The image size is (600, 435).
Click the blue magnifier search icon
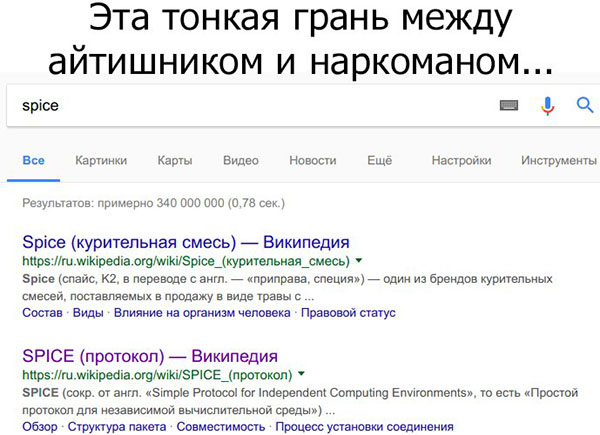[x=585, y=105]
